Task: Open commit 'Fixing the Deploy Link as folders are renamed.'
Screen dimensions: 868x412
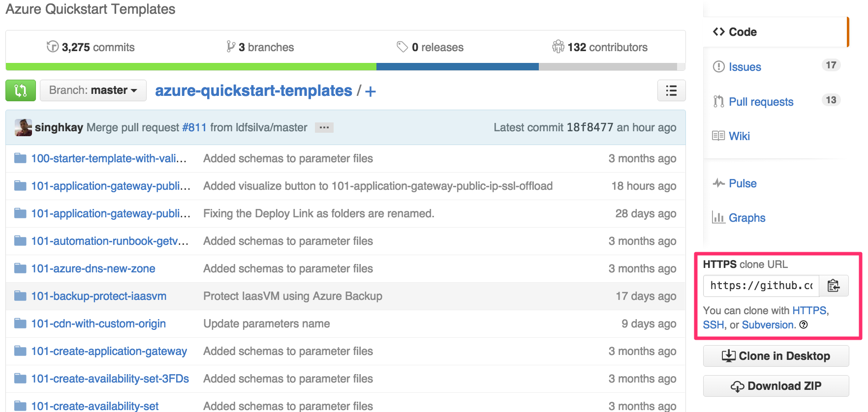Action: [319, 213]
